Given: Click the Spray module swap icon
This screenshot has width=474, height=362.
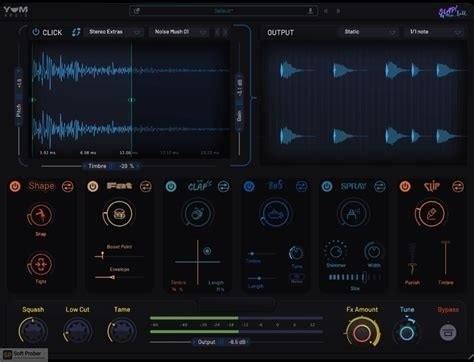Looking at the screenshot, I should coord(380,186).
